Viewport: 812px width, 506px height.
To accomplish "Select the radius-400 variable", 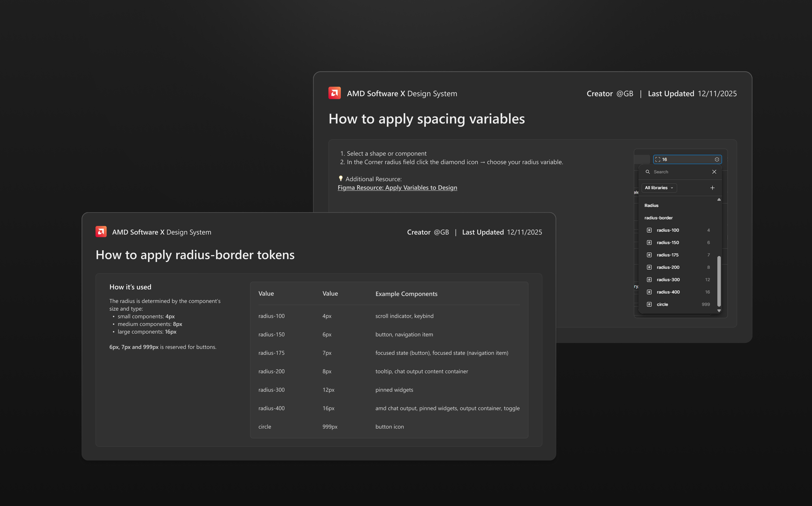I will (x=668, y=292).
